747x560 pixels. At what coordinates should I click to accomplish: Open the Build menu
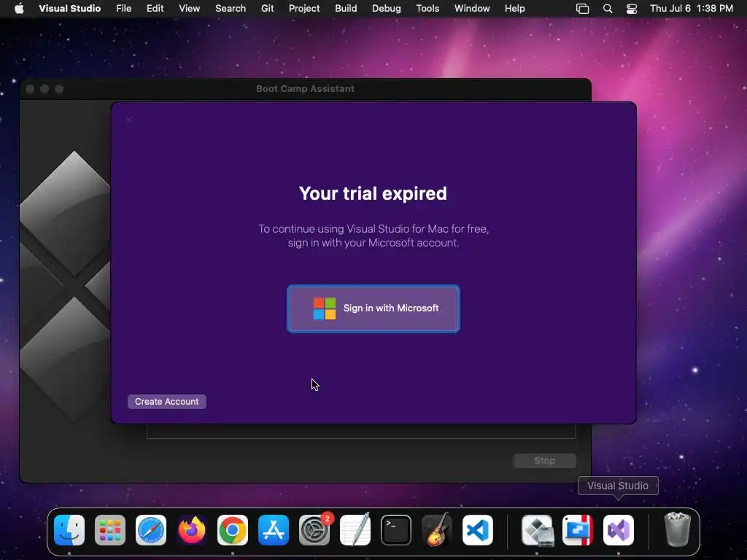click(346, 8)
